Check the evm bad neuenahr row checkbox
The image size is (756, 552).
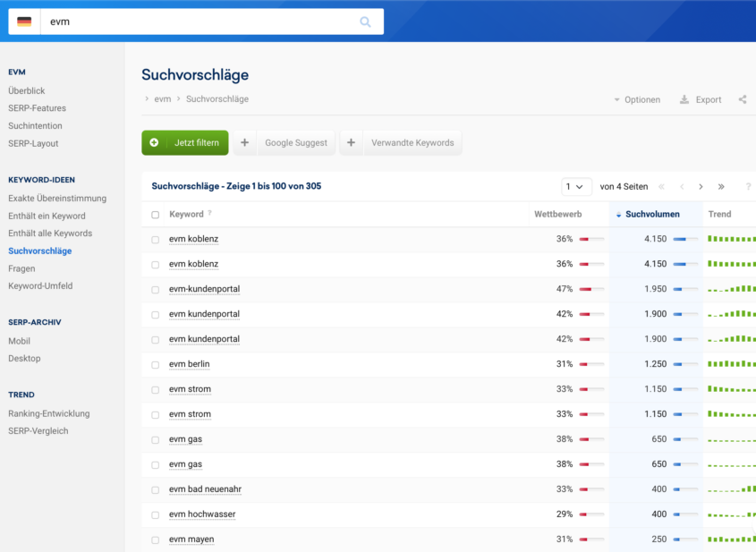[156, 489]
